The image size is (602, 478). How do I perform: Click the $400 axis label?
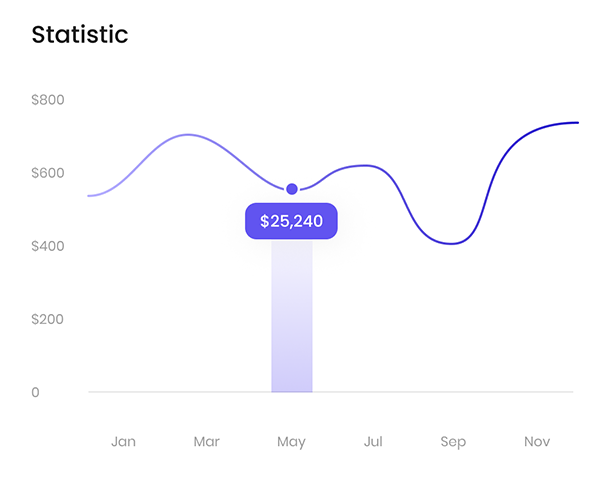[48, 246]
